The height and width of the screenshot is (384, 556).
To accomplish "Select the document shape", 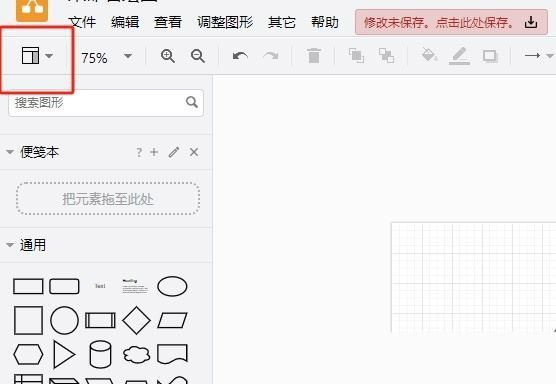I will pos(172,354).
